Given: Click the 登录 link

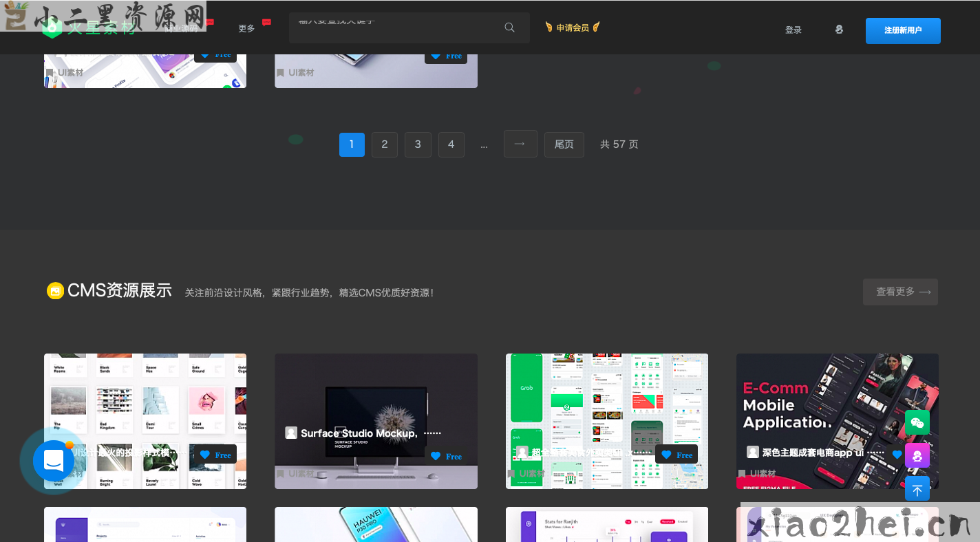Looking at the screenshot, I should click(793, 30).
